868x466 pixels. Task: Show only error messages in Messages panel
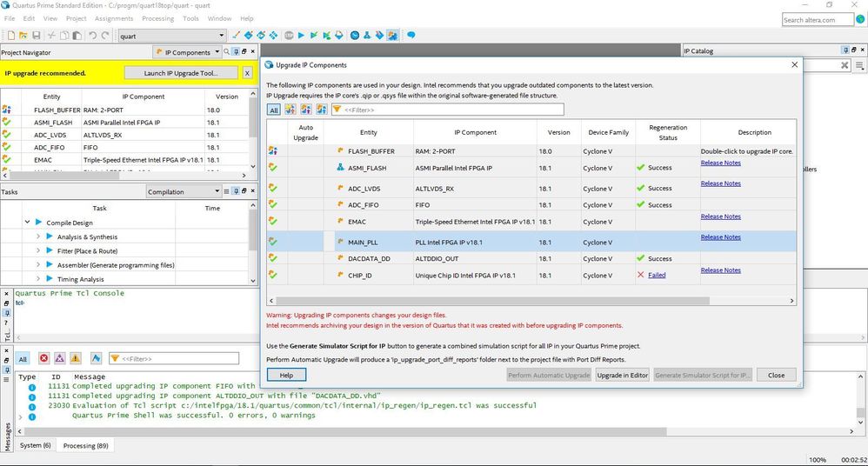click(x=43, y=358)
